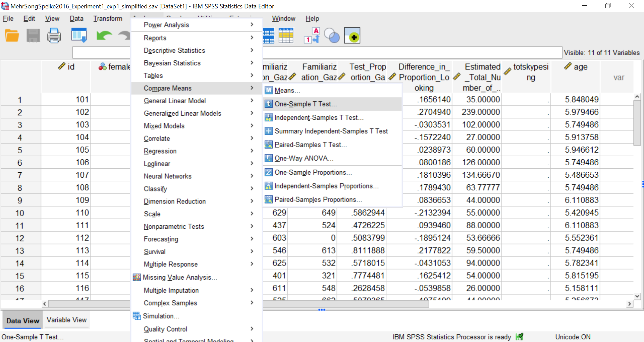The height and width of the screenshot is (342, 644).
Task: Click the id cell 110
Action: [66, 213]
